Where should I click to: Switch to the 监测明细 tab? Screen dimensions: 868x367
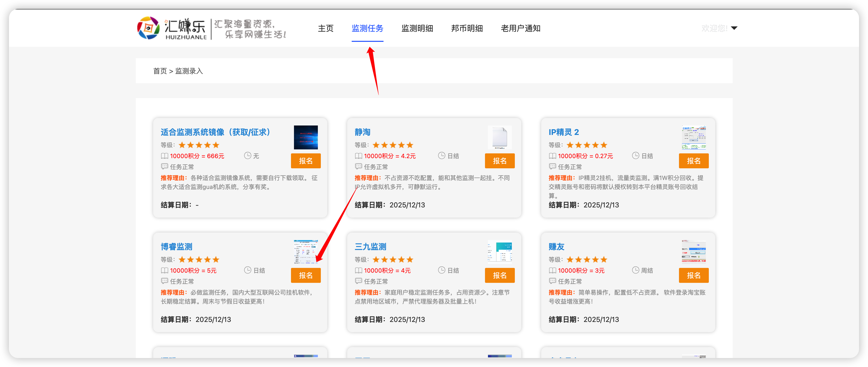[417, 28]
